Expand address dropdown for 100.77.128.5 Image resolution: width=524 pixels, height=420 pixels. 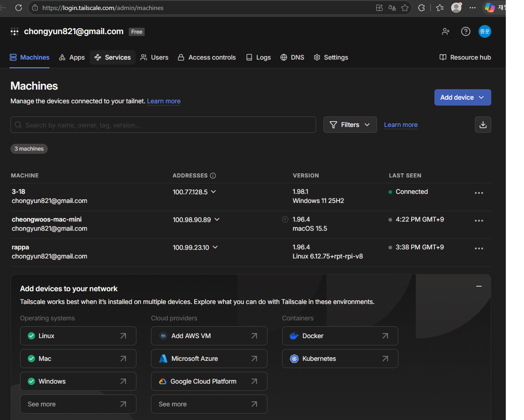tap(213, 192)
